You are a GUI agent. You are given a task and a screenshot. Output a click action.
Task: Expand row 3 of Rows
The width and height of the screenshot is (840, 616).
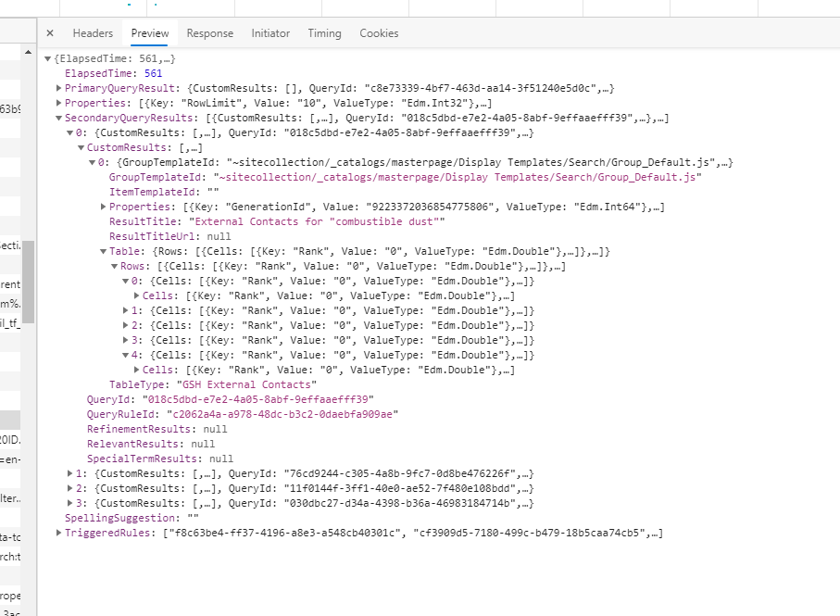coord(125,340)
